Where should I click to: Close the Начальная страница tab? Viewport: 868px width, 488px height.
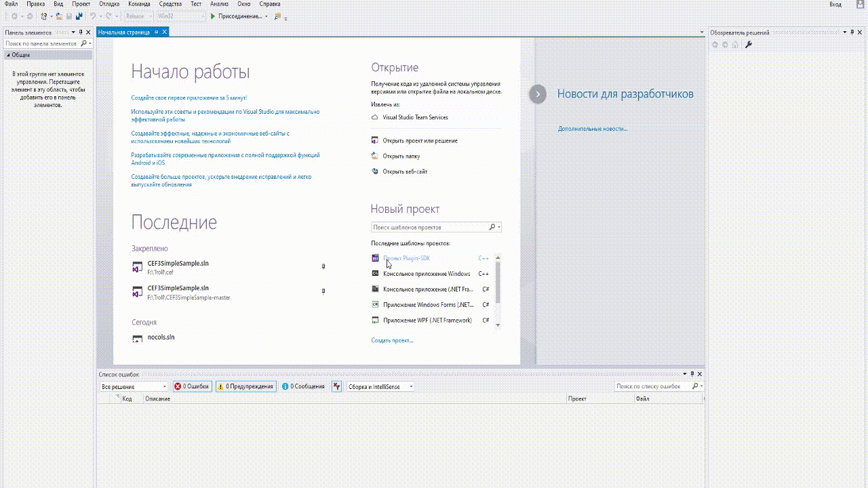coord(164,32)
